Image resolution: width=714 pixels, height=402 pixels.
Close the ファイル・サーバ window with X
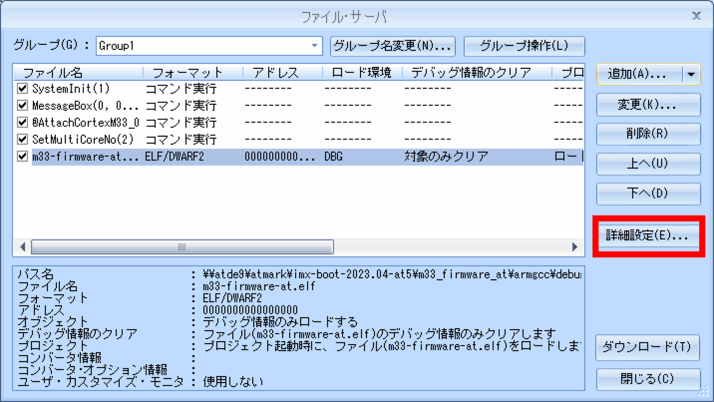click(x=697, y=15)
